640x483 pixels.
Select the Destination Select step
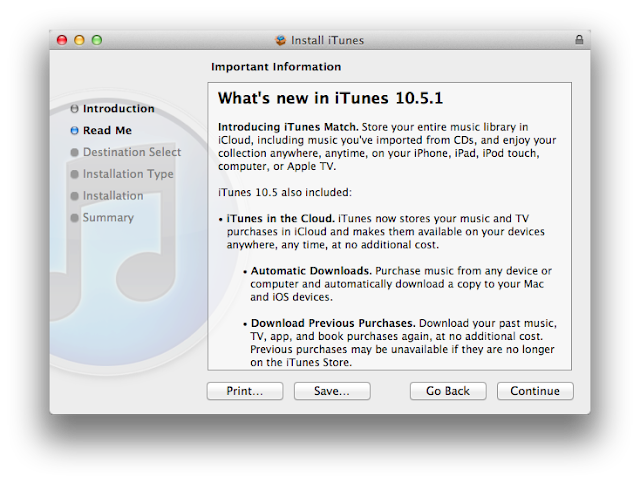[132, 152]
